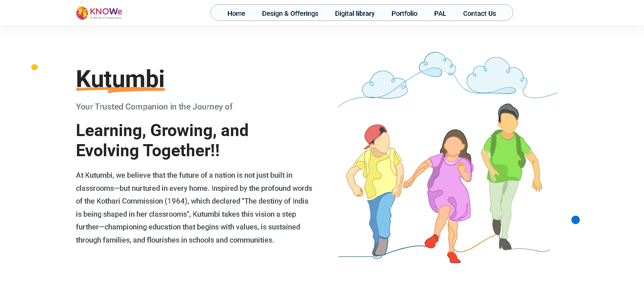Navigate to the Portfolio section
Viewport: 644px width, 298px height.
pyautogui.click(x=404, y=13)
